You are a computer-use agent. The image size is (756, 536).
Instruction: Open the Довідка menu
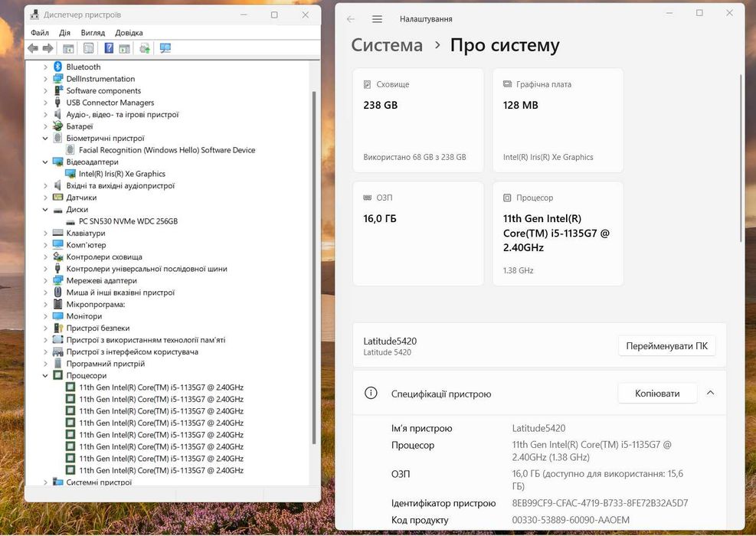point(129,33)
